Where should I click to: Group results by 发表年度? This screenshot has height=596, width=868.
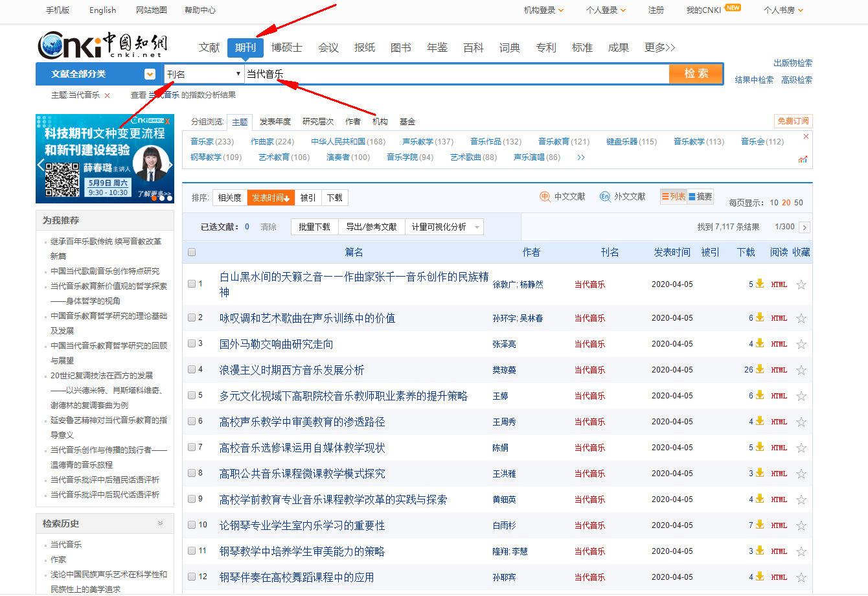click(275, 122)
